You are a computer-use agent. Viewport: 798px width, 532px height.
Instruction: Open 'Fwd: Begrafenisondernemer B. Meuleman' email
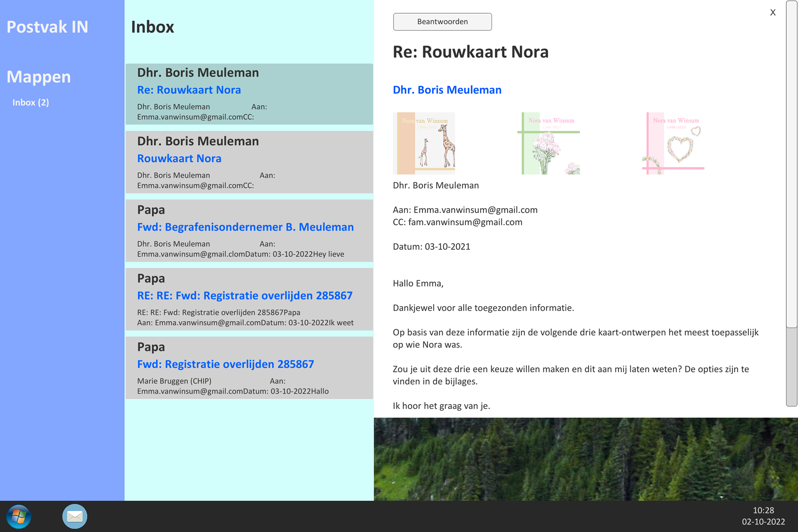coord(249,231)
